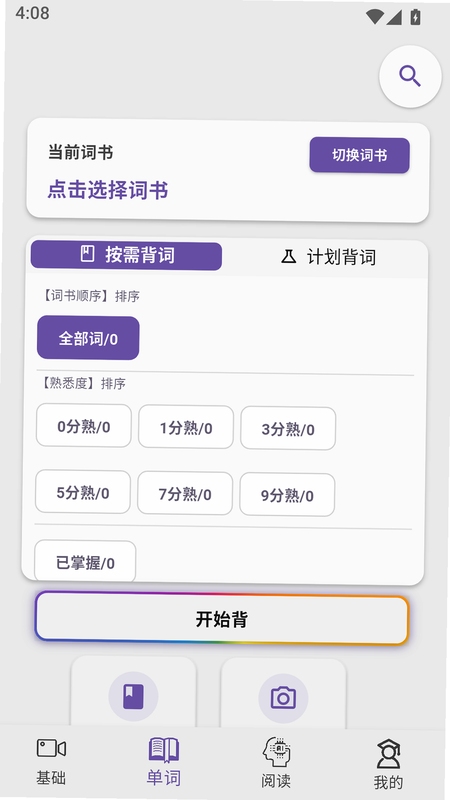This screenshot has width=450, height=800.
Task: Select the 已掌握/0 chip
Action: pos(85,562)
